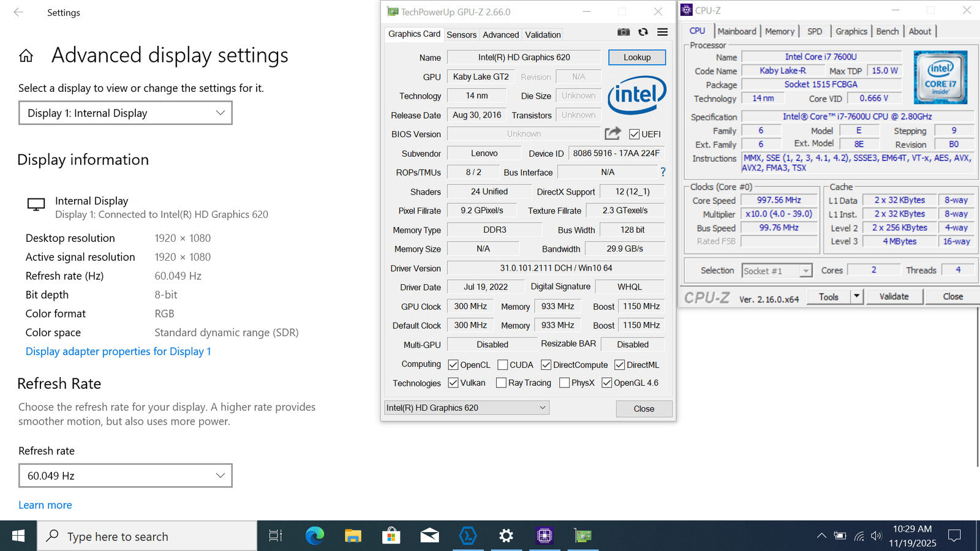Open the GPU-Z hamburger menu
The image size is (980, 551).
(x=662, y=32)
